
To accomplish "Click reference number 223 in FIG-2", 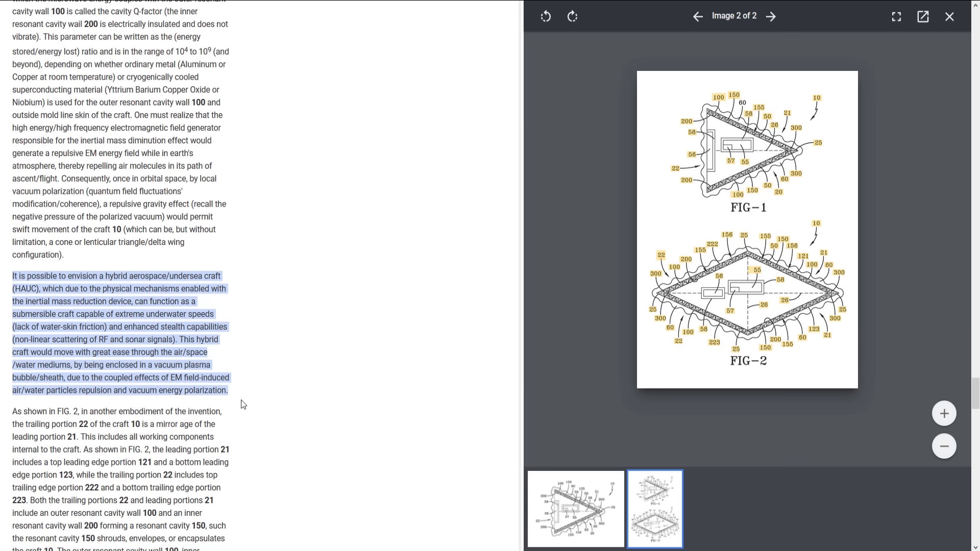I will pyautogui.click(x=714, y=342).
